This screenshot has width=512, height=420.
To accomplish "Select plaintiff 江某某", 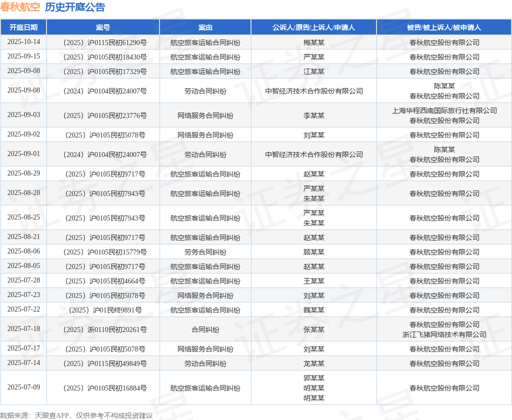I will pyautogui.click(x=314, y=71).
